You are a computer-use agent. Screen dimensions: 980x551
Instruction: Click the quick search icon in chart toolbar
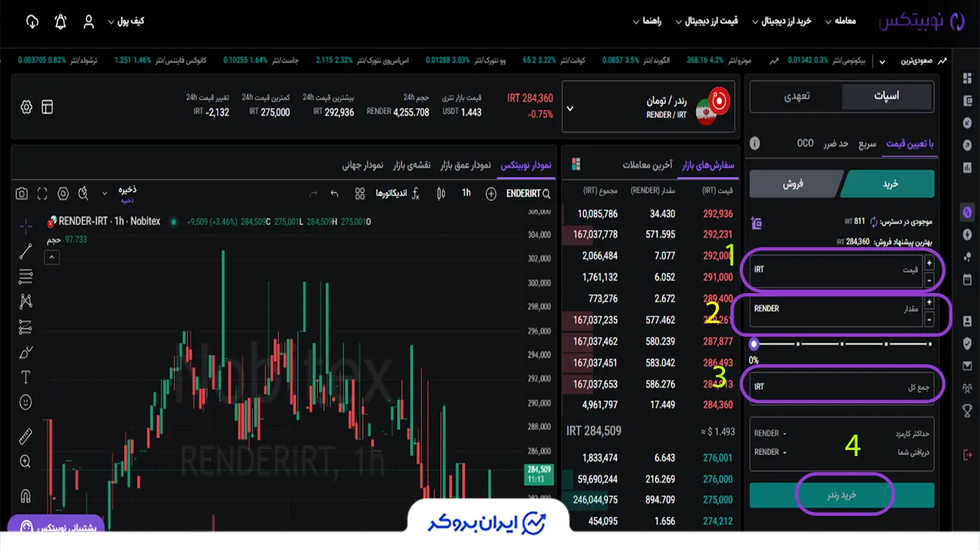click(x=83, y=194)
